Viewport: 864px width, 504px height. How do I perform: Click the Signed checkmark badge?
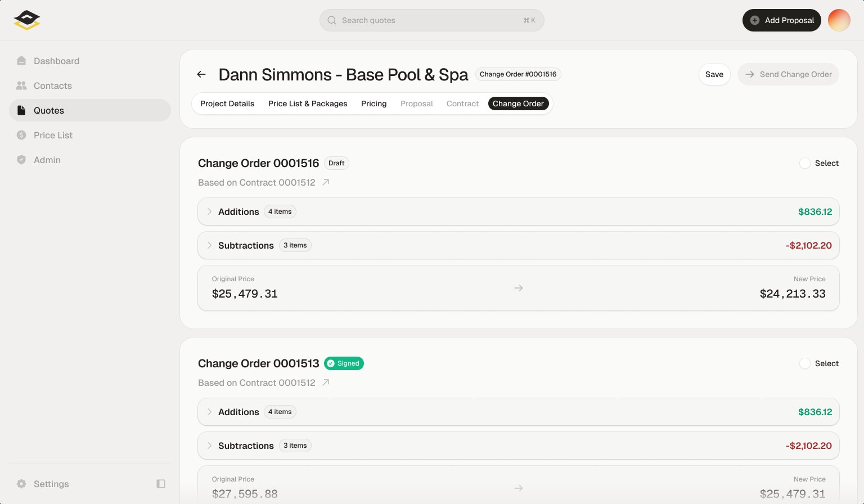click(344, 363)
